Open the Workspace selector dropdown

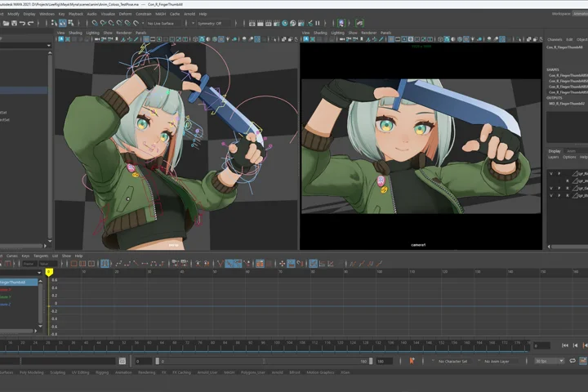pos(580,14)
